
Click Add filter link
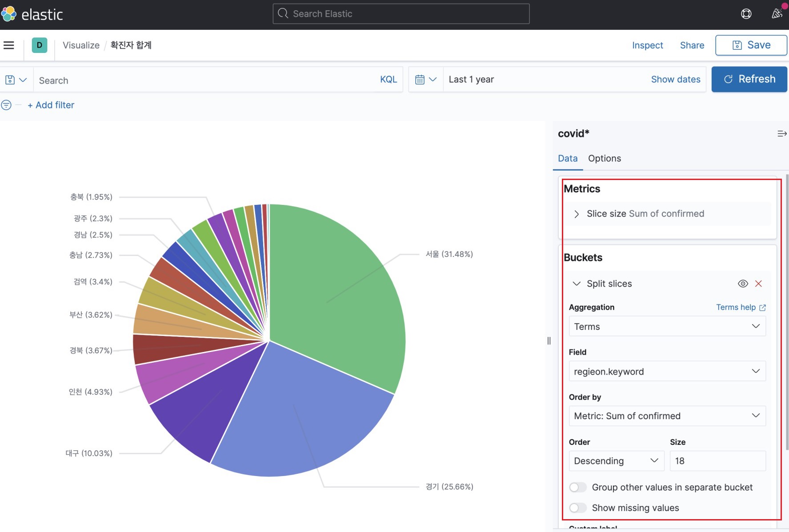coord(51,105)
